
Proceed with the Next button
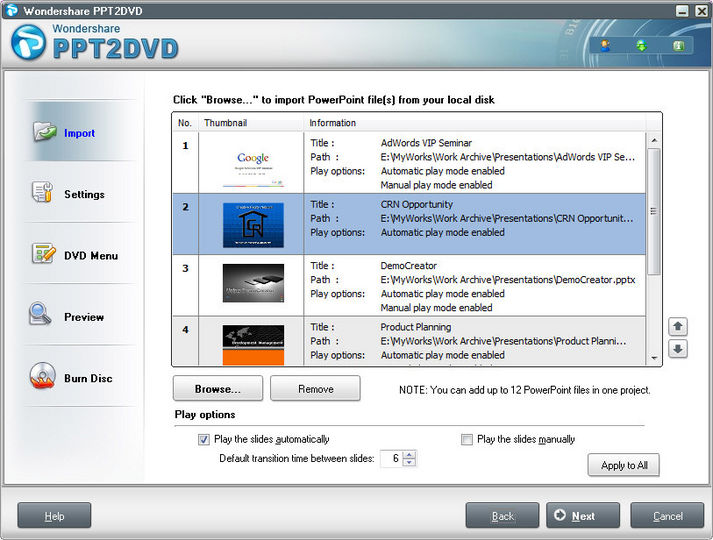583,516
